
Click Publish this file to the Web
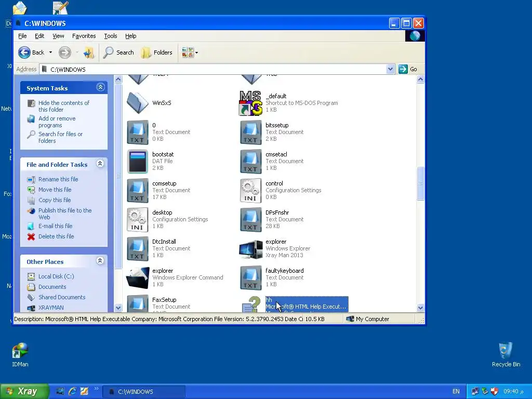pos(65,214)
